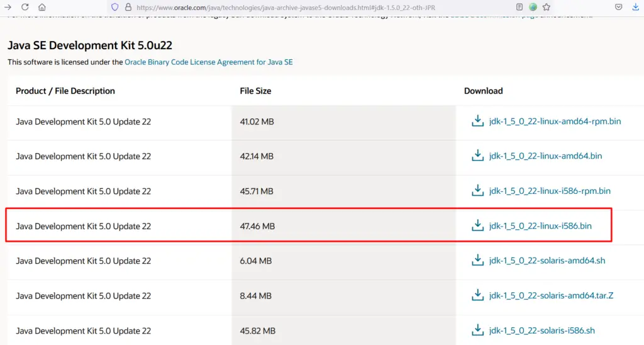Click download icon beside solaris-i586.sh
644x345 pixels.
[477, 330]
